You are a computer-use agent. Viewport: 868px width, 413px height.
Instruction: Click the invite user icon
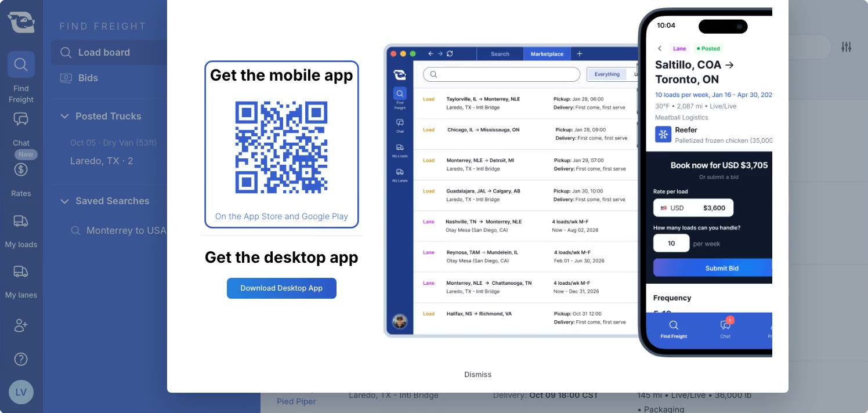(x=21, y=325)
